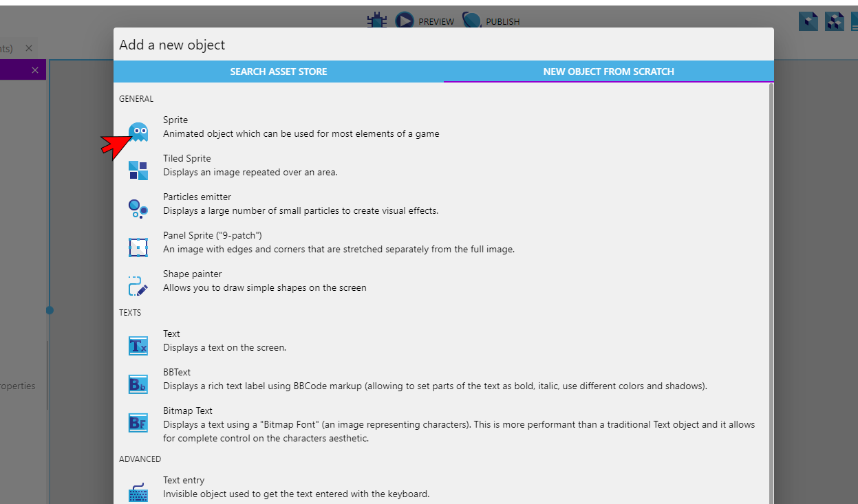Click the 'Animated object which can be used' description
This screenshot has height=504, width=858.
pos(301,133)
